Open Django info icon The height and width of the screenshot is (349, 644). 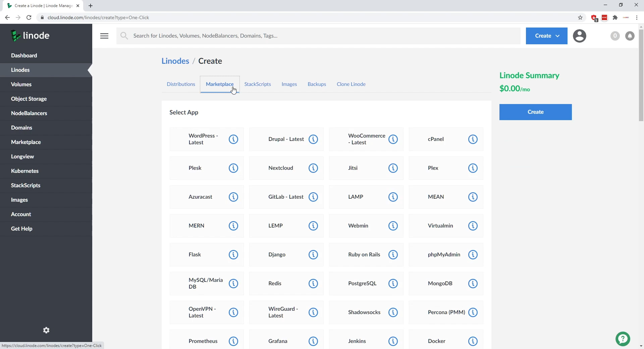313,255
